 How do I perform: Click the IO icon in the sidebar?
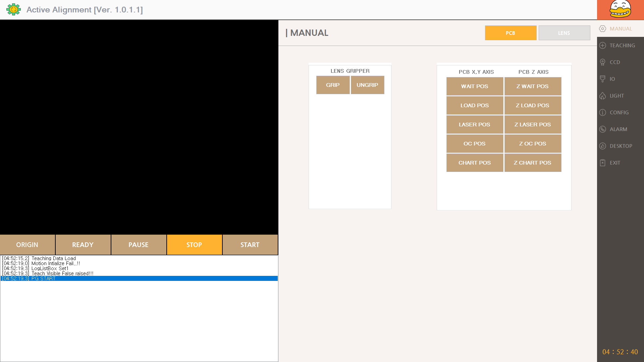click(x=603, y=79)
